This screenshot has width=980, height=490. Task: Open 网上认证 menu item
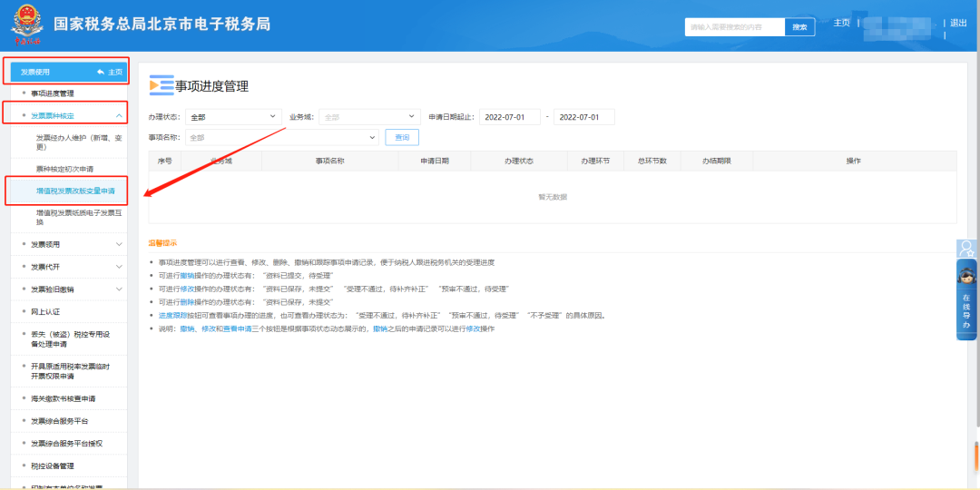tap(45, 311)
